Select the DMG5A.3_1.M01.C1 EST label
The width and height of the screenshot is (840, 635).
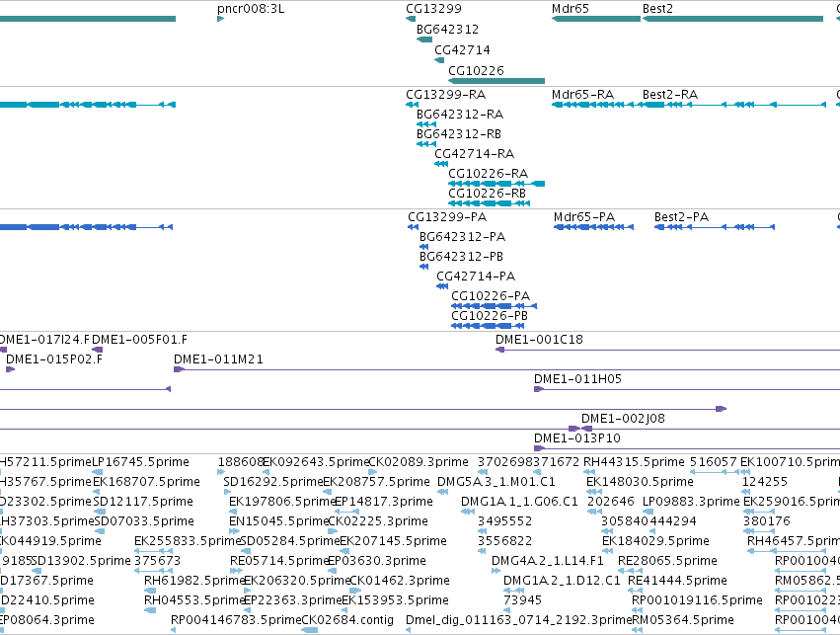(x=496, y=482)
